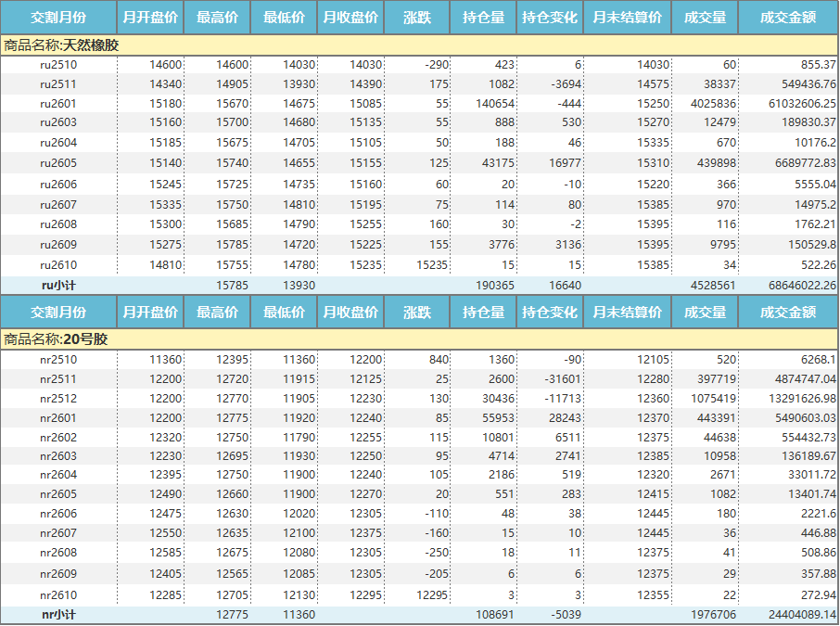The height and width of the screenshot is (626, 840).
Task: Click the 商品名称:天然橡胶 section title
Action: tap(61, 45)
